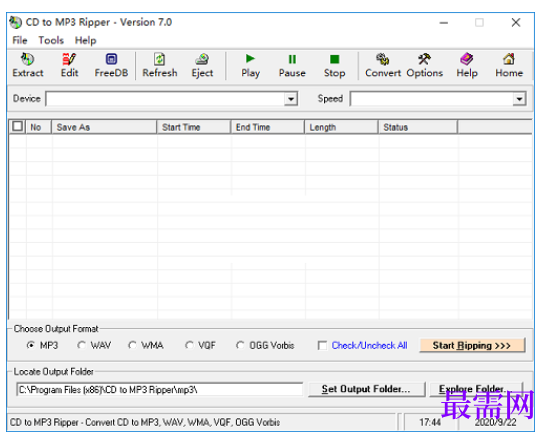Expand the Device dropdown list
553x436 pixels.
tap(291, 99)
